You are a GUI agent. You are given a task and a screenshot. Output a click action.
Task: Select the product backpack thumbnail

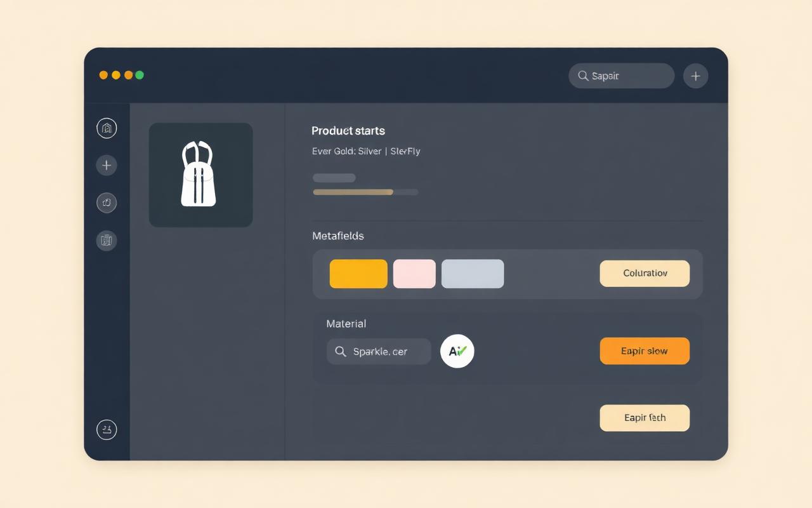200,175
